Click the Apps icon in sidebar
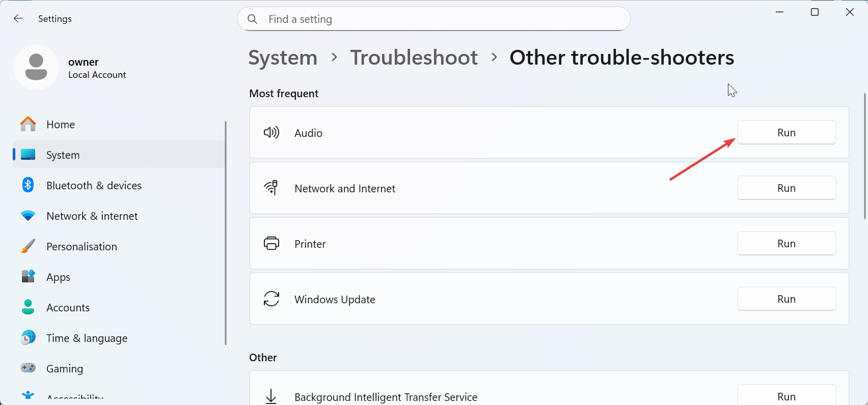 tap(28, 276)
